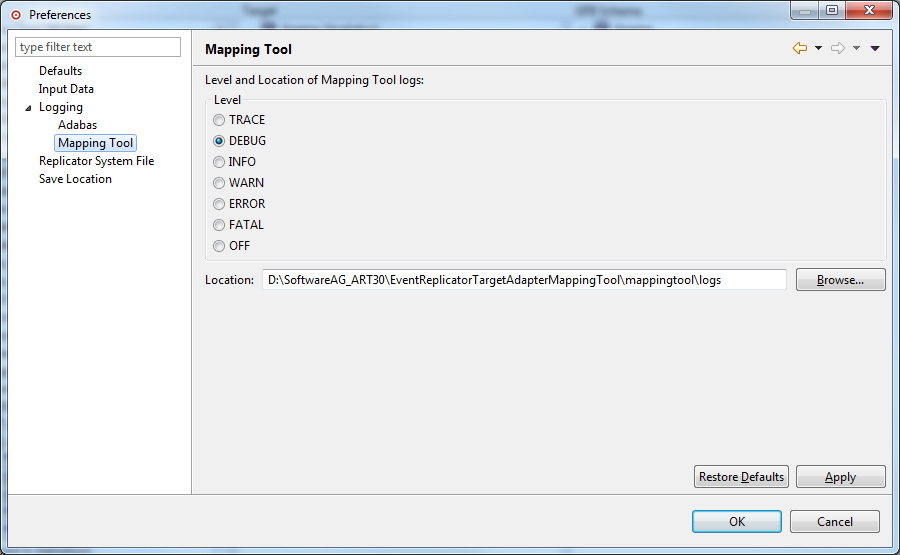Click the forward navigation arrow icon
900x555 pixels.
[x=838, y=48]
